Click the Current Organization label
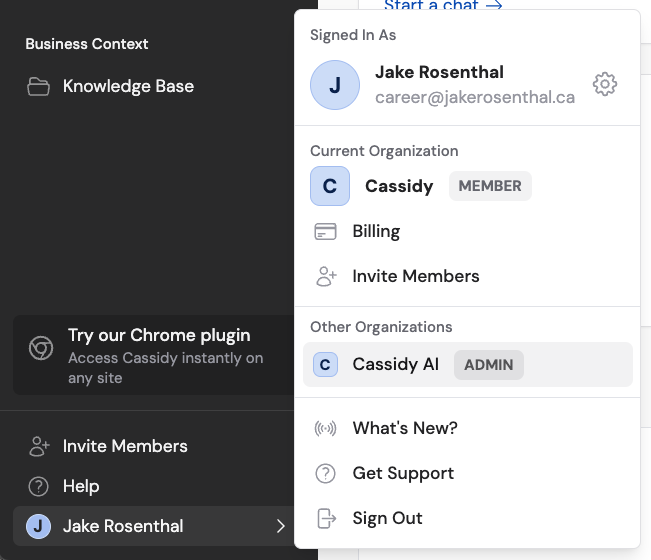 (x=384, y=151)
